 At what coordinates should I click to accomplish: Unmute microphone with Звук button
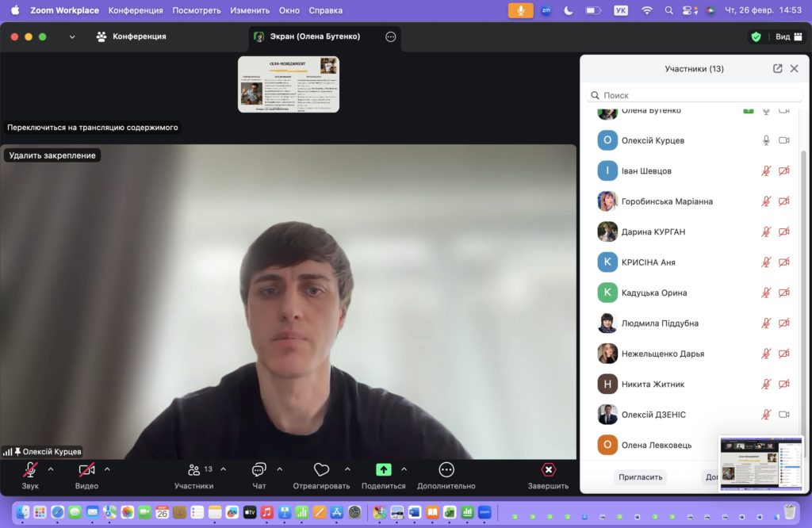click(30, 469)
